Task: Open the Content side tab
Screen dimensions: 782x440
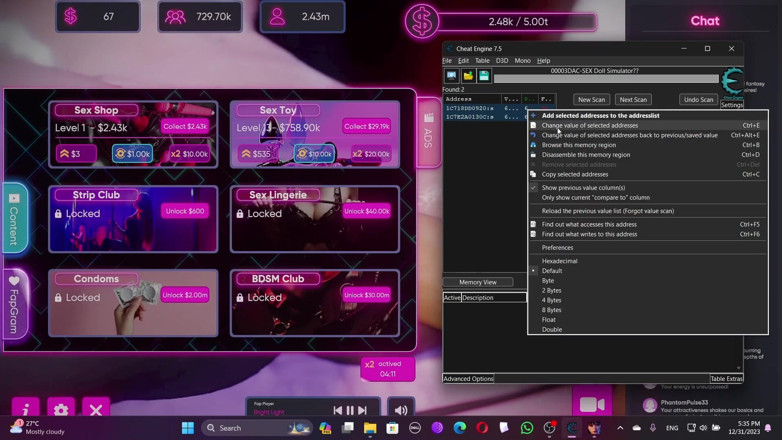Action: [14, 219]
